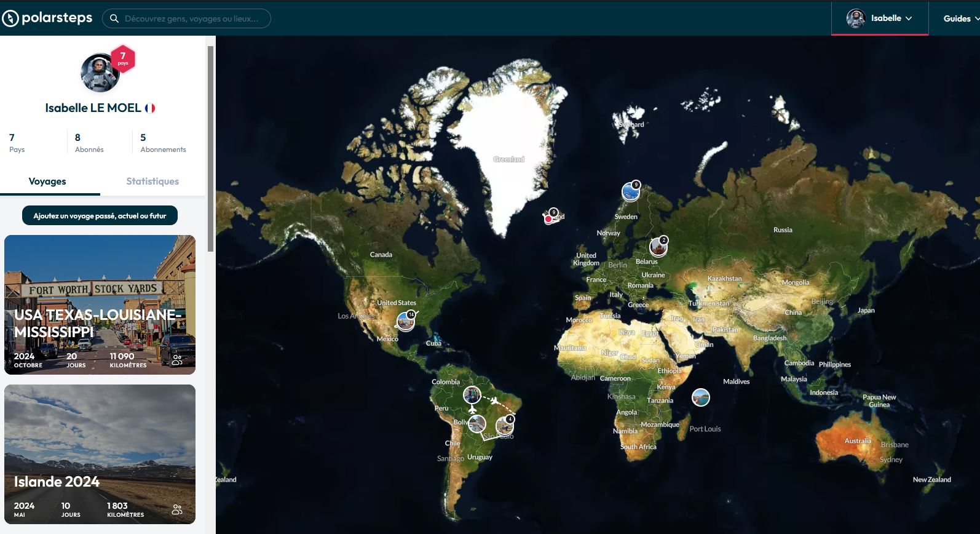Viewport: 980px width, 534px height.
Task: Click the profile name Isabelle LE MOEL
Action: pyautogui.click(x=93, y=108)
